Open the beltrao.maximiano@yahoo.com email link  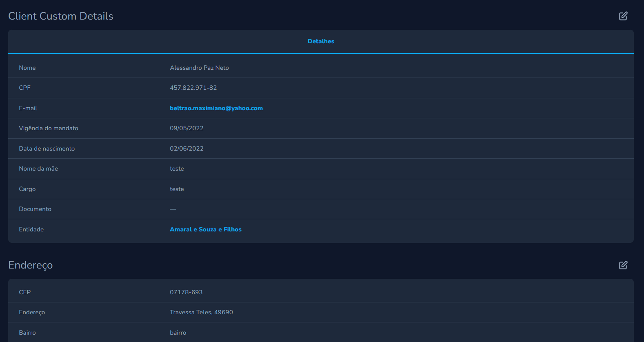pos(216,108)
